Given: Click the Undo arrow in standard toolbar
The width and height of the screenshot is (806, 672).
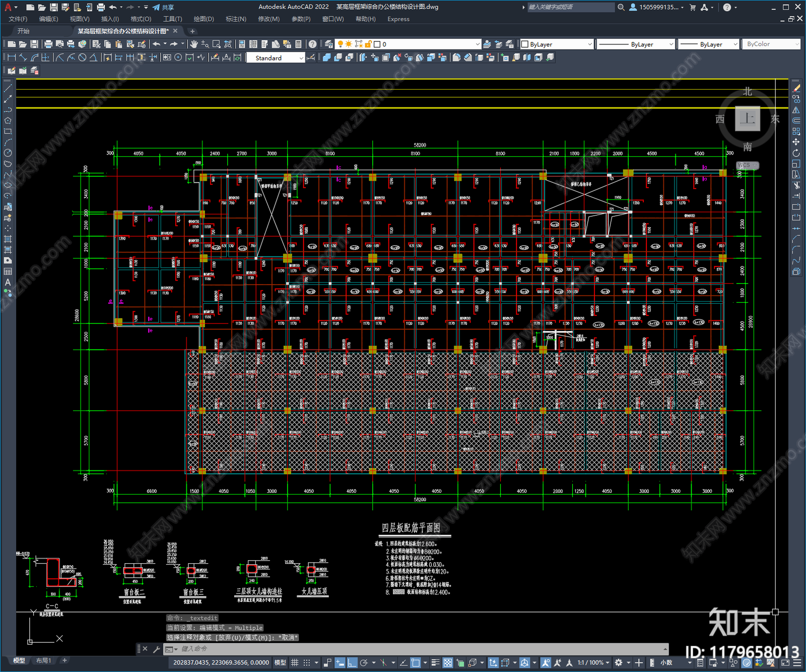Looking at the screenshot, I should [x=157, y=44].
